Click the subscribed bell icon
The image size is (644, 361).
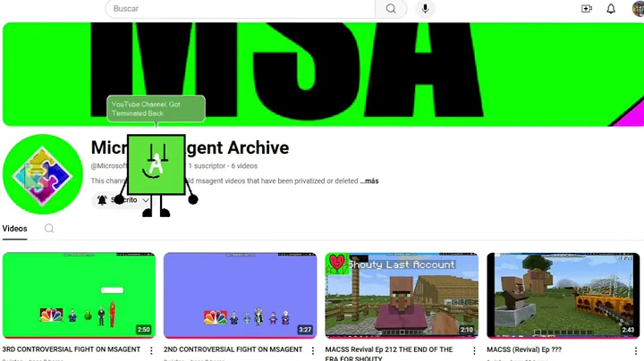click(x=102, y=200)
